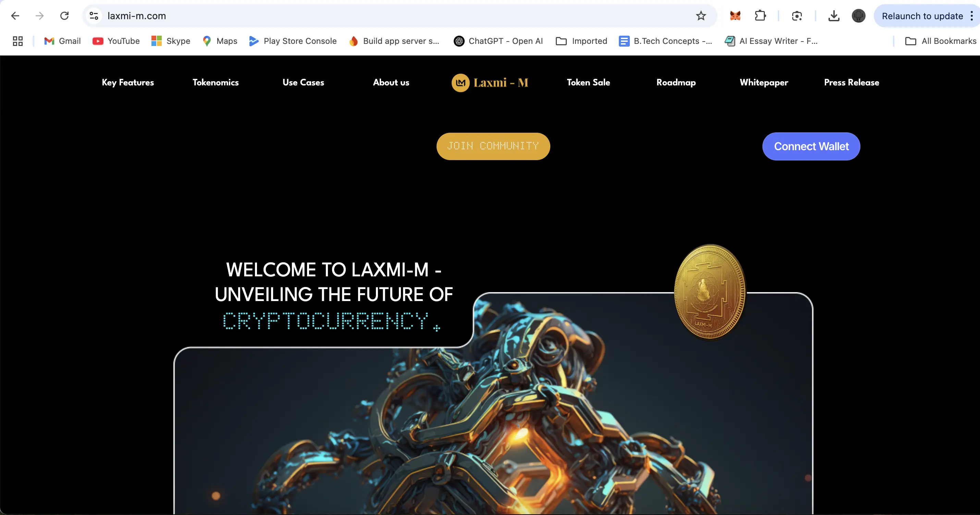Click the Join Community button
Screen dimensions: 980x515
493,146
